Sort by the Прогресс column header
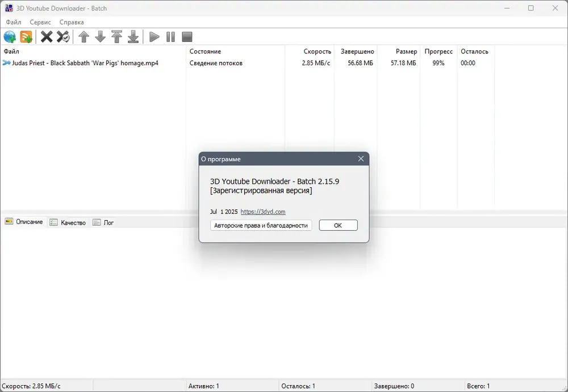Viewport: 568px width, 392px height. coord(438,52)
